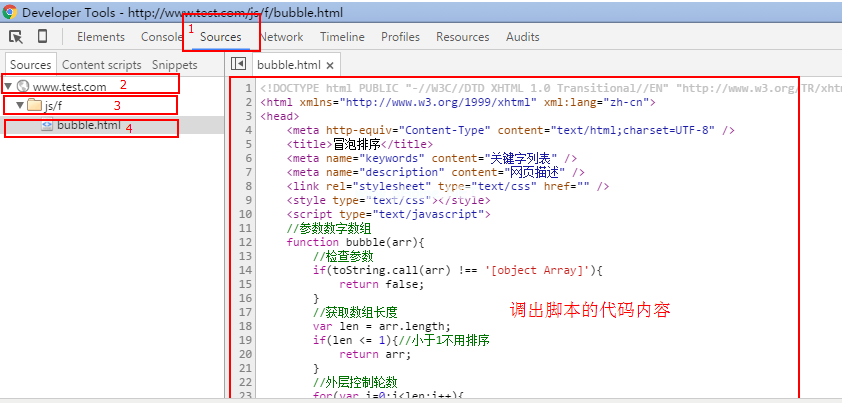Screen dimensions: 842x403
Task: Open the Profiles tab
Action: [x=400, y=37]
